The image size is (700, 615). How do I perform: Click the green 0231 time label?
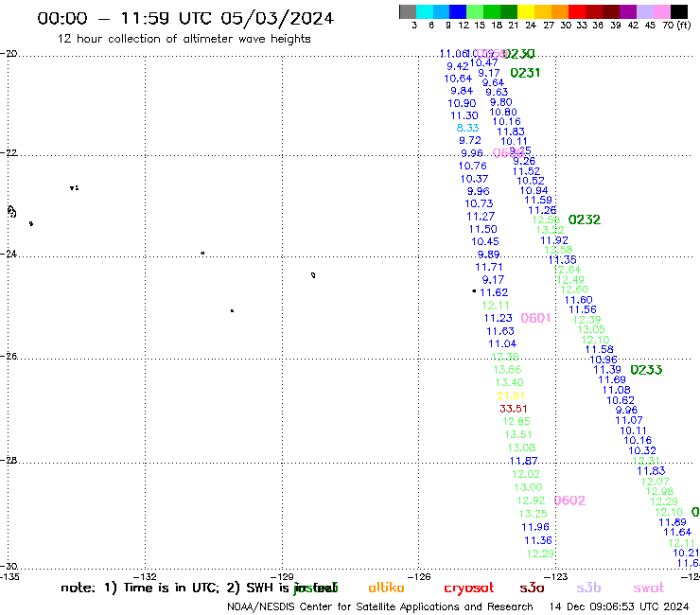point(525,73)
